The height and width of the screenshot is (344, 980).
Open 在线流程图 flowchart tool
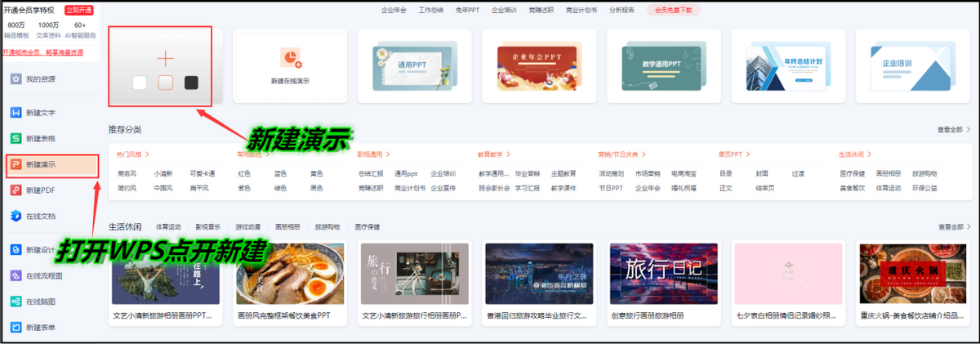(x=16, y=275)
